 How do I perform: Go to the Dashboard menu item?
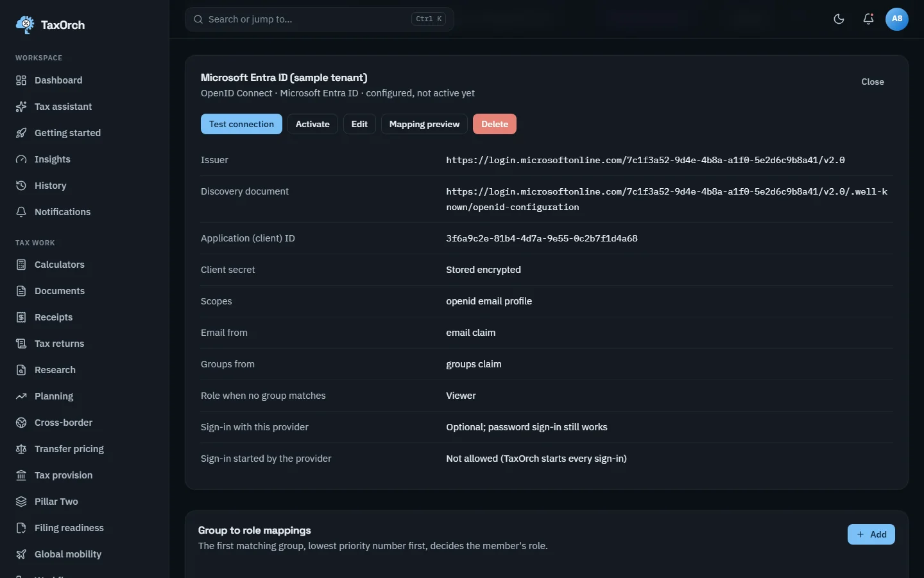click(85, 80)
